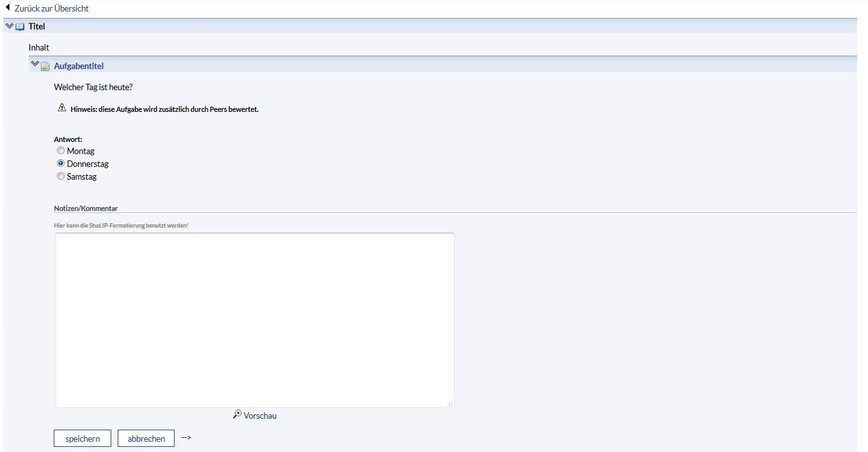The height and width of the screenshot is (452, 868).
Task: Select the Montag radio button
Action: [x=61, y=151]
